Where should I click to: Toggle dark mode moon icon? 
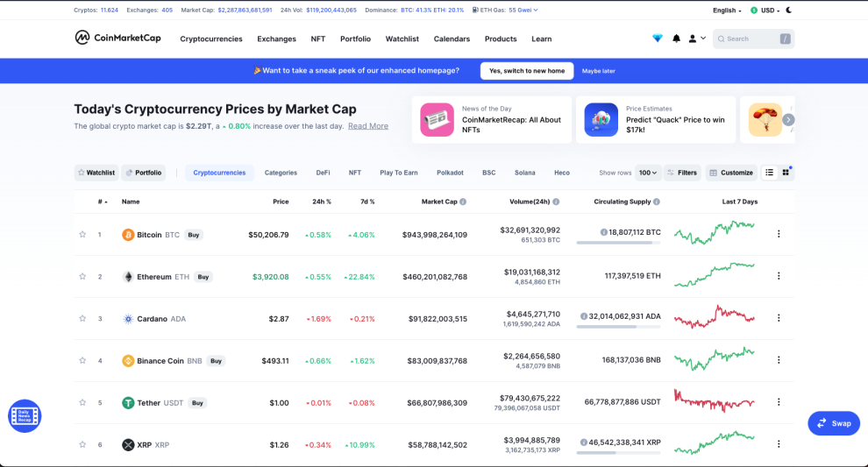(x=789, y=10)
